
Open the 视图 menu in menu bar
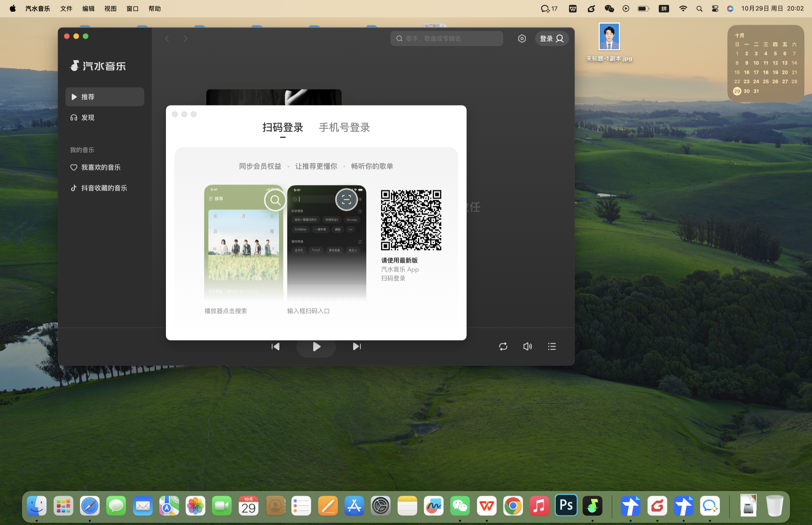[x=110, y=8]
